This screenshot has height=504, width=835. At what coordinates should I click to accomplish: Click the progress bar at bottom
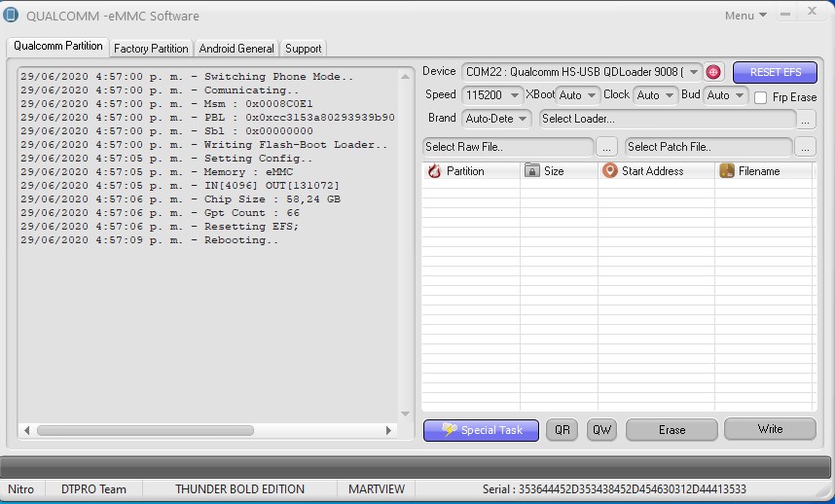(416, 467)
